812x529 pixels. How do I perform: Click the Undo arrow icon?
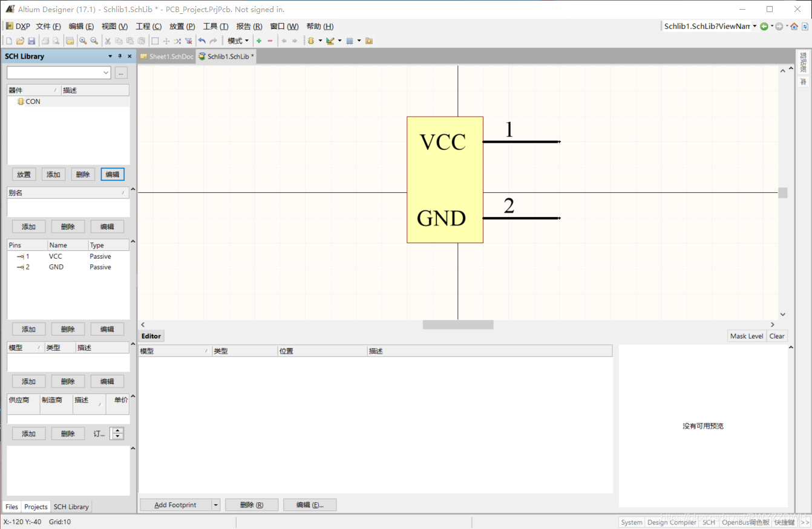click(202, 41)
